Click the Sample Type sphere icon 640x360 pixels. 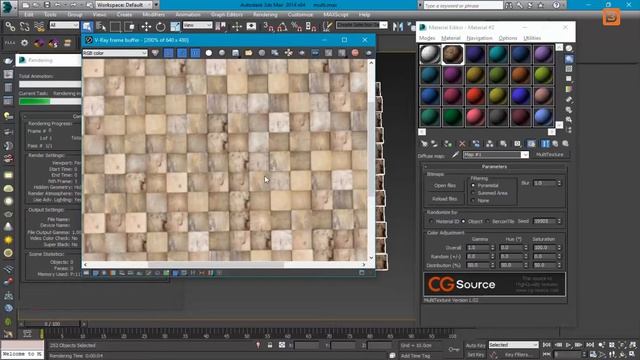point(569,49)
